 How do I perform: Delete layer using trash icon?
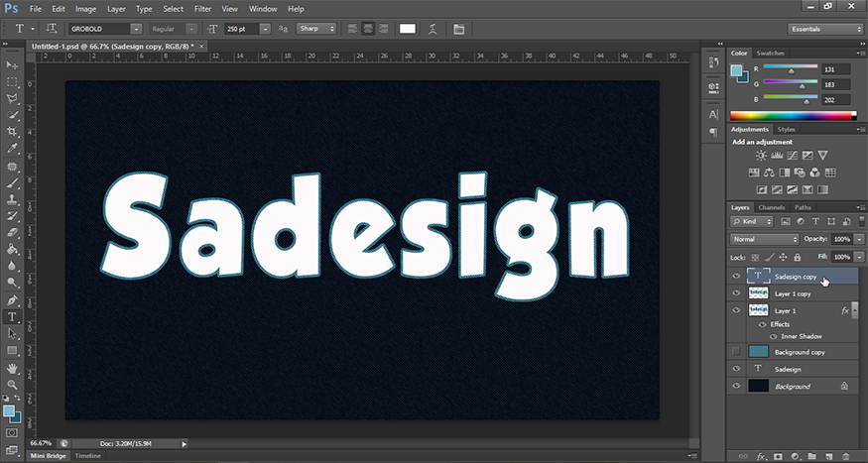[x=845, y=456]
